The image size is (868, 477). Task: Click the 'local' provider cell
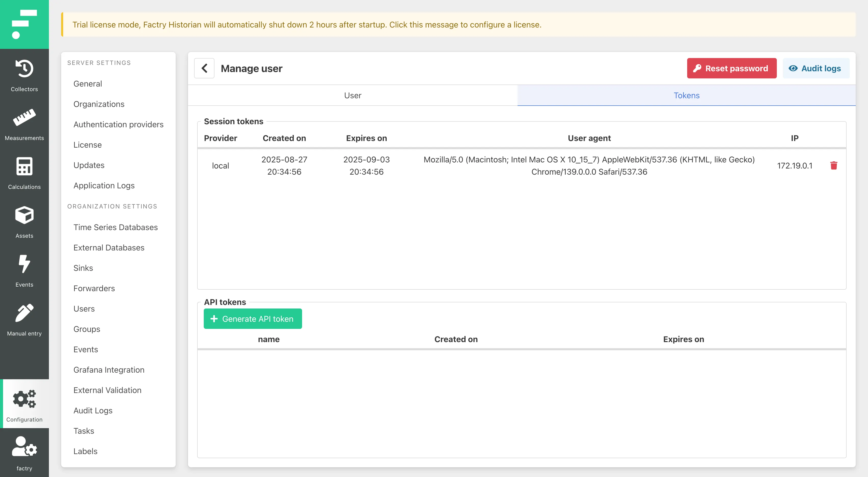(x=220, y=165)
